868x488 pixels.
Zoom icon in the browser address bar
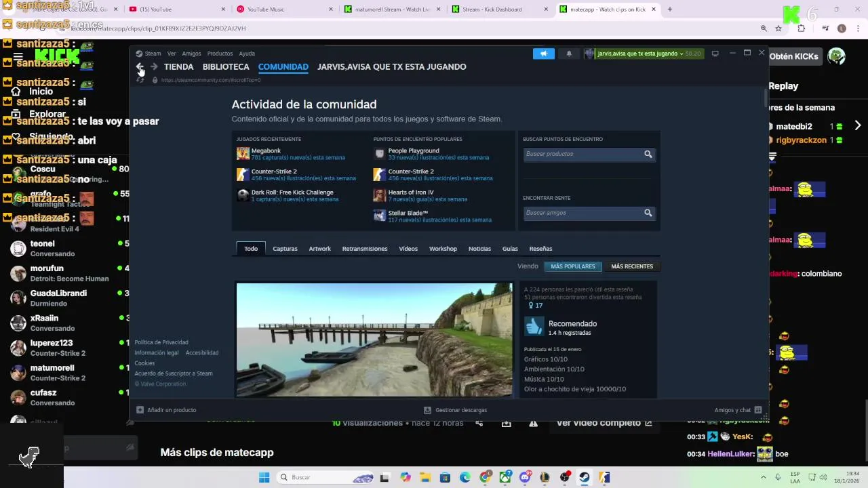click(x=764, y=28)
